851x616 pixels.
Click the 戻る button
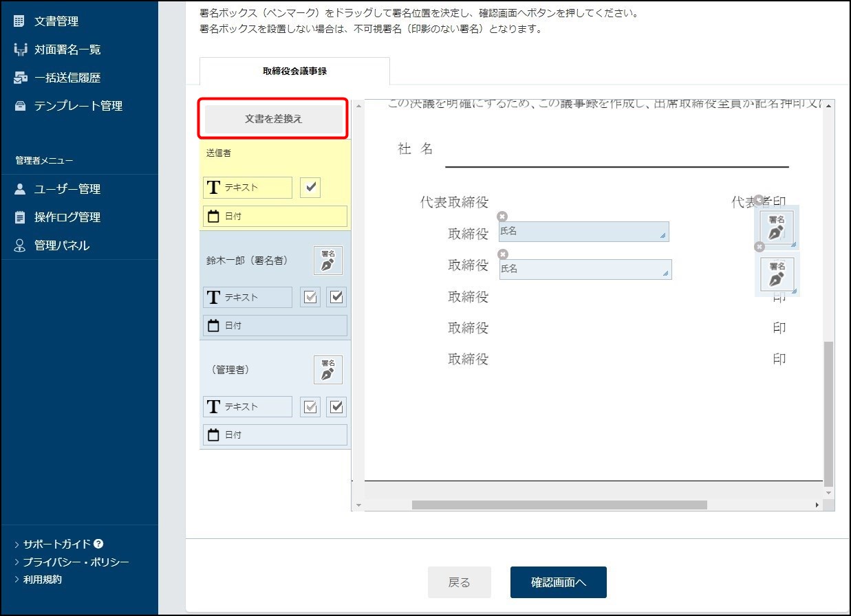point(460,582)
